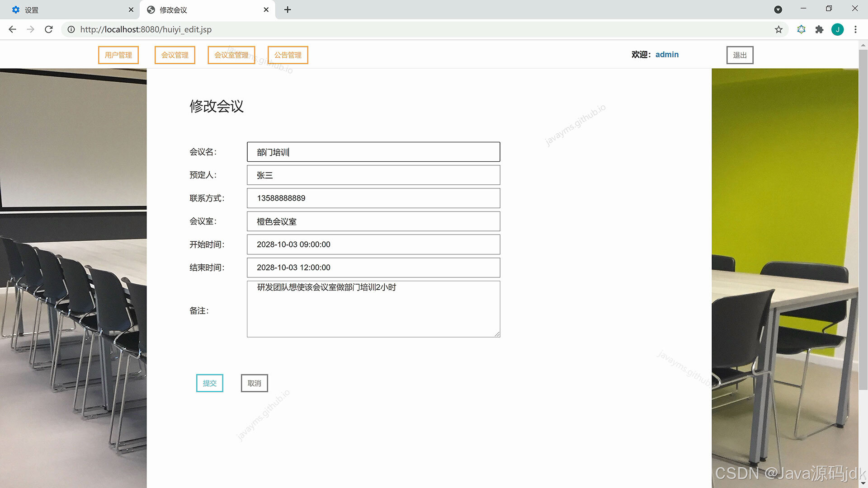Close the 修改会议 tab
The height and width of the screenshot is (488, 868).
click(266, 9)
